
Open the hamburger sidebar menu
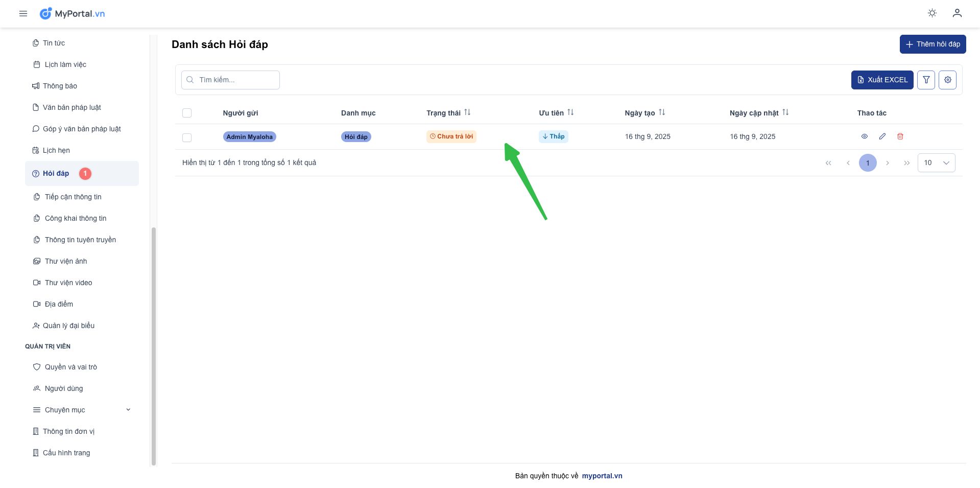pyautogui.click(x=23, y=14)
